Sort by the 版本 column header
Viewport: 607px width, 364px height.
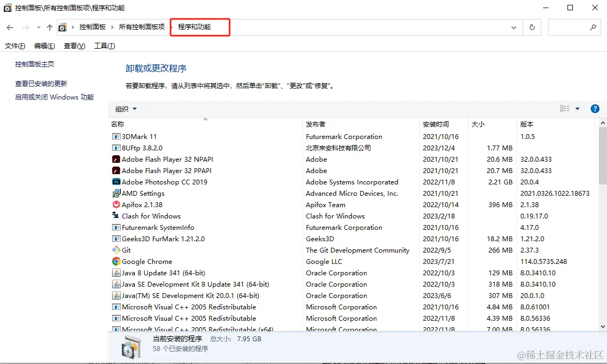(x=556, y=124)
